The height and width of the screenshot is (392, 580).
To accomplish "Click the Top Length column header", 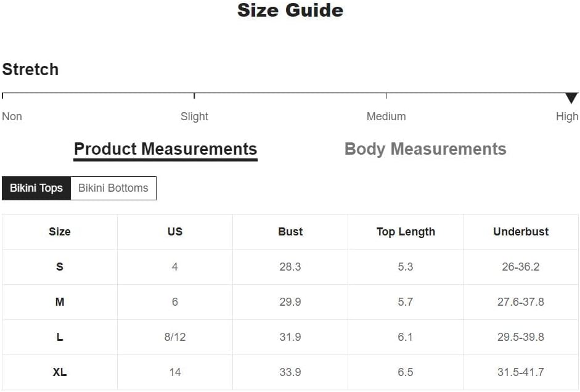I will 406,232.
